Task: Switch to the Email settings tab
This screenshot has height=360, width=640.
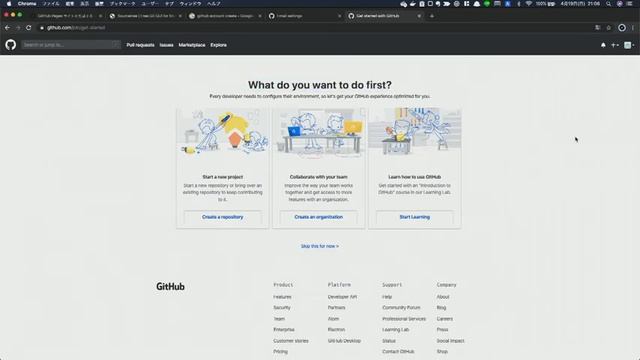Action: click(305, 16)
